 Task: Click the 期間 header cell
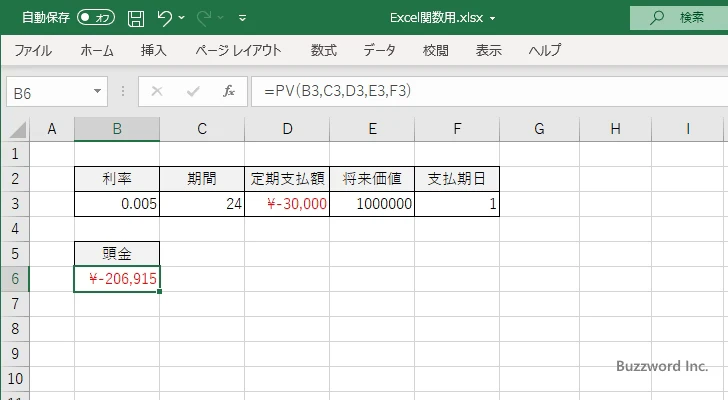coord(202,179)
